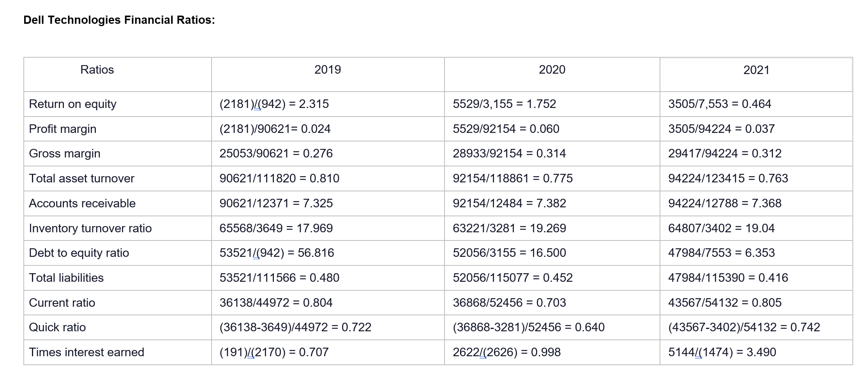Click the 2020 Current ratio calculation
Viewport: 868px width, 380px height.
coord(509,303)
